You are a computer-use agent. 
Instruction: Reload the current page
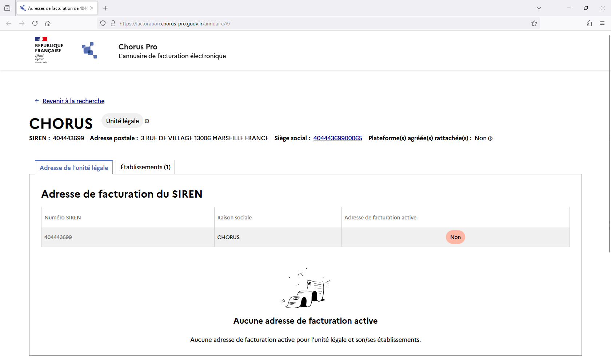pos(35,23)
